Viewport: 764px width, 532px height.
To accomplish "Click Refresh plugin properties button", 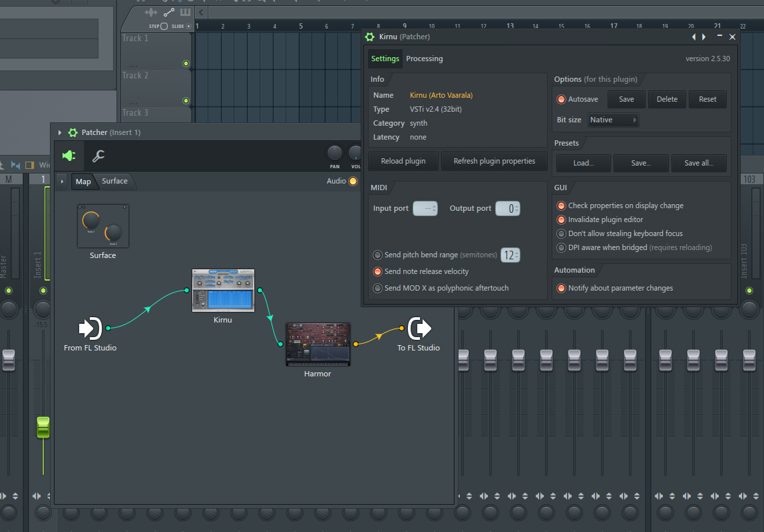I will [494, 162].
